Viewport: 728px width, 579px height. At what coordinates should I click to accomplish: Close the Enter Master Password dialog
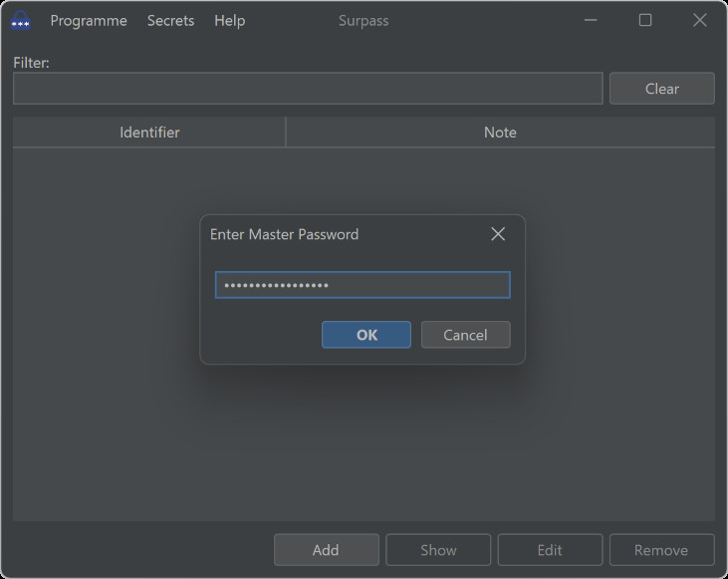point(498,234)
